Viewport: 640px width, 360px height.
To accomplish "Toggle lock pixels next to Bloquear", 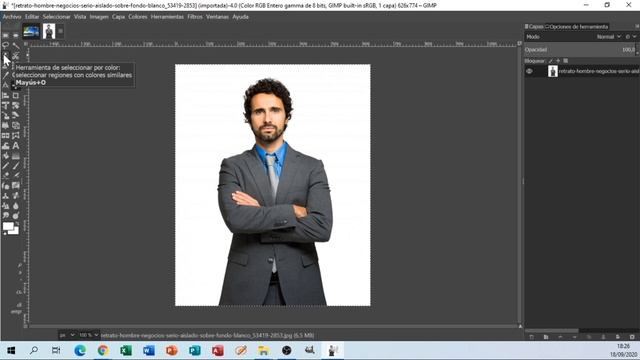I will [551, 61].
